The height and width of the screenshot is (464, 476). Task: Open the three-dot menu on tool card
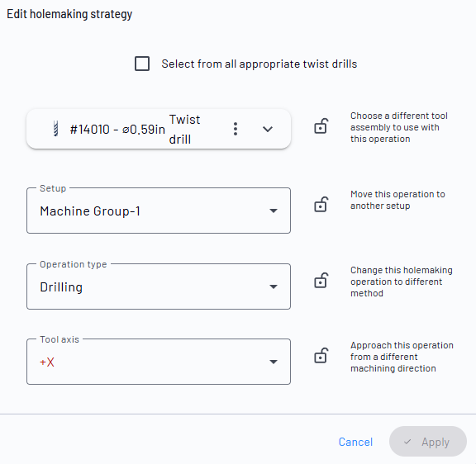tap(236, 129)
